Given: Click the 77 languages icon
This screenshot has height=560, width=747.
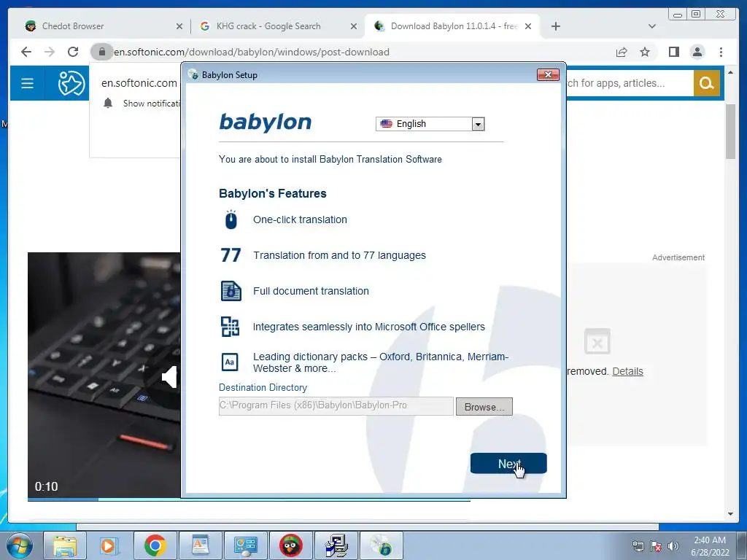Looking at the screenshot, I should [x=231, y=255].
